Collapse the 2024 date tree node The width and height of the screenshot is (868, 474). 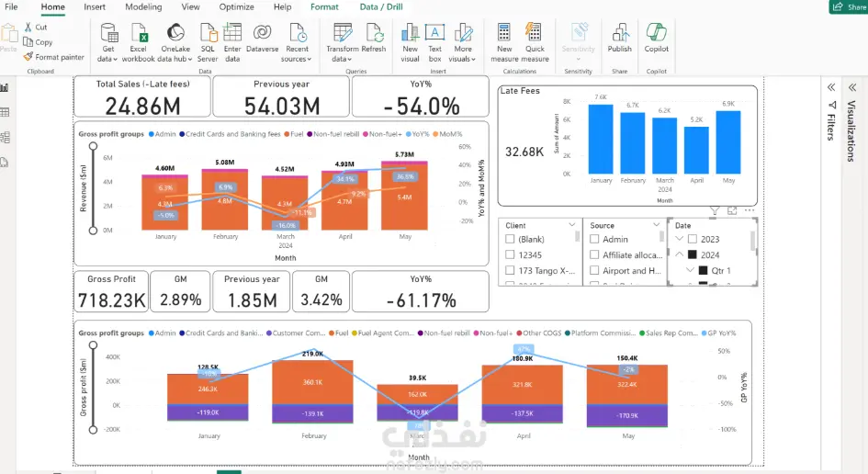pos(679,254)
